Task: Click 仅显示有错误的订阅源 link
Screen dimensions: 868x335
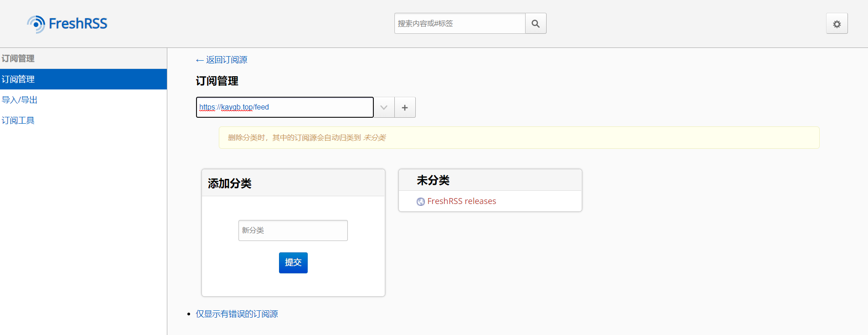Action: tap(237, 314)
